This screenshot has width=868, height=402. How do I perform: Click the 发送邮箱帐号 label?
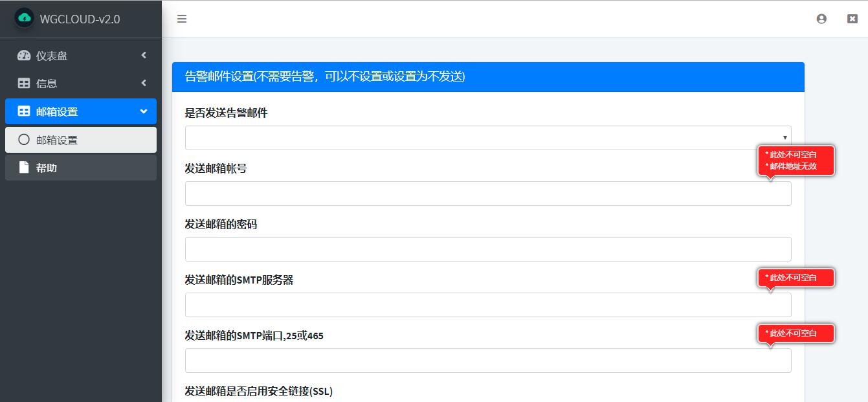click(x=216, y=168)
